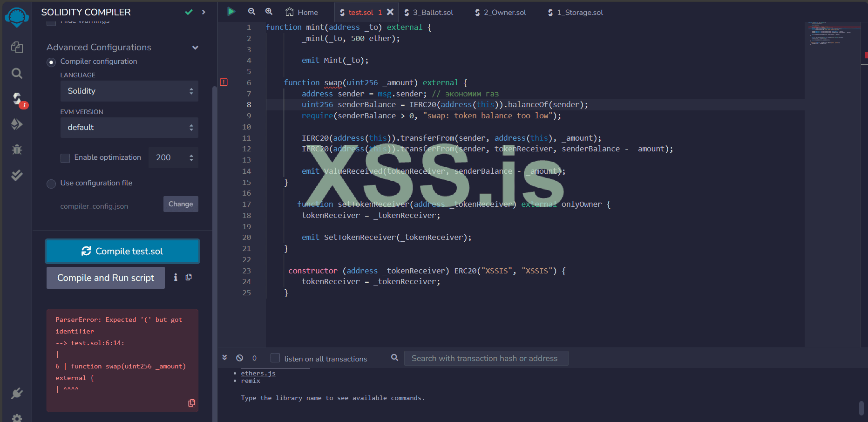
Task: Copy the script snippet icon beside info icon
Action: [x=189, y=277]
